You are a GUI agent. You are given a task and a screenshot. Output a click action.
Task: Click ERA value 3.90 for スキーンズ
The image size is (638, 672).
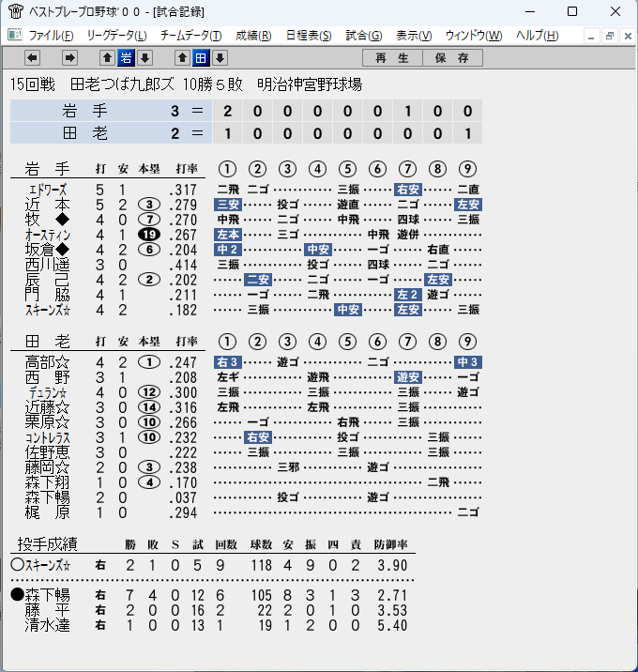(x=392, y=565)
